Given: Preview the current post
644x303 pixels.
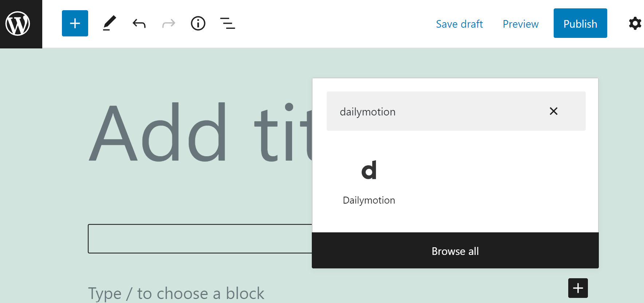Looking at the screenshot, I should click(x=520, y=24).
